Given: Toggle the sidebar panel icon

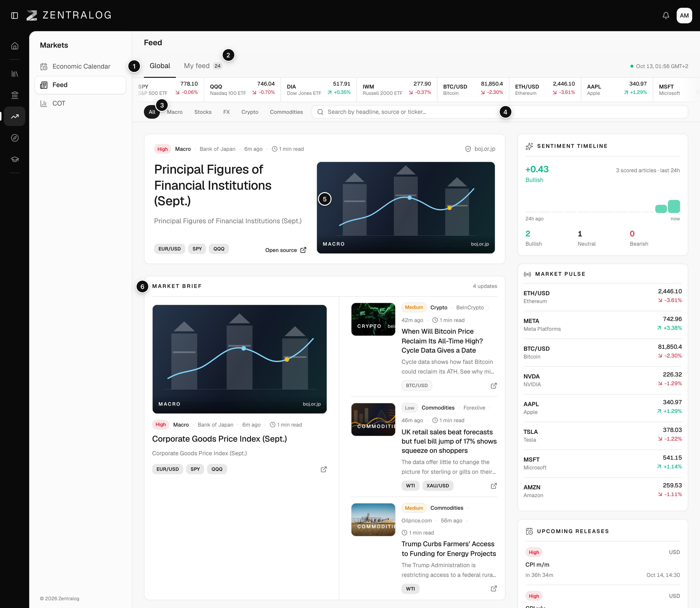Looking at the screenshot, I should coord(15,16).
